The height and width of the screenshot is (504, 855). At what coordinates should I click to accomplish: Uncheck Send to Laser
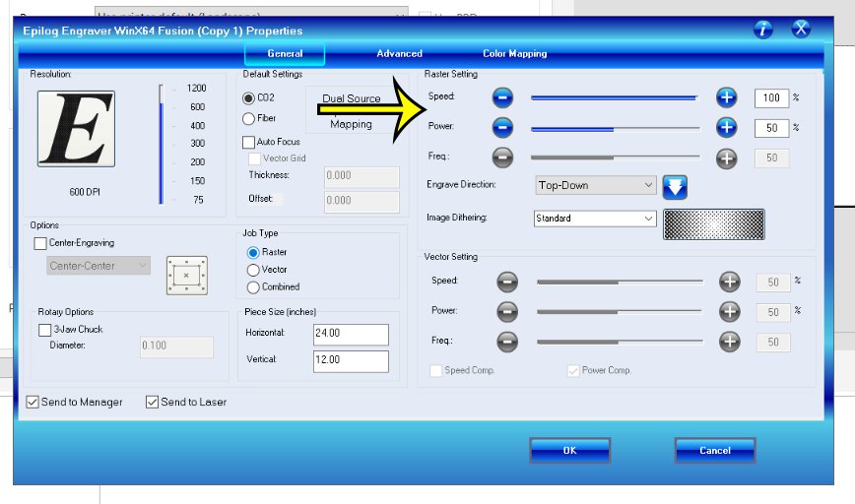[152, 402]
